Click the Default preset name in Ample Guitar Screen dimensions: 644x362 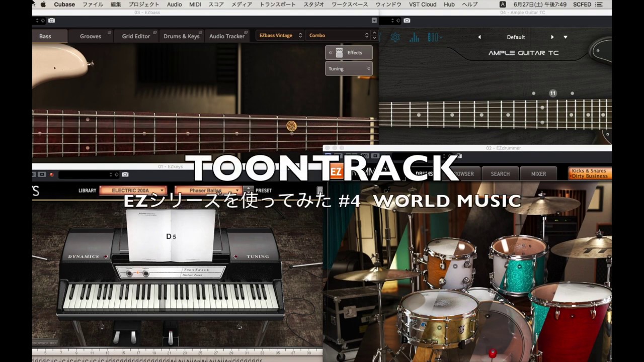(x=516, y=37)
